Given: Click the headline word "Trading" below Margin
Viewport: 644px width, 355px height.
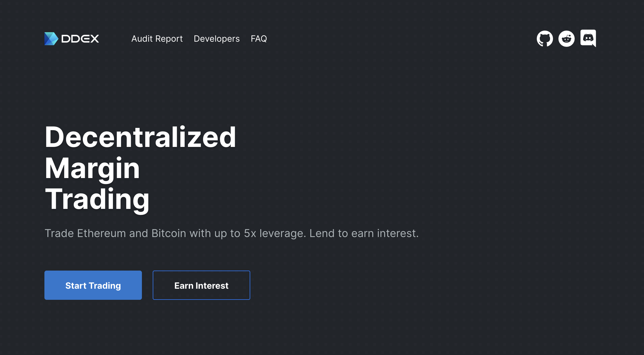Looking at the screenshot, I should coord(97,199).
